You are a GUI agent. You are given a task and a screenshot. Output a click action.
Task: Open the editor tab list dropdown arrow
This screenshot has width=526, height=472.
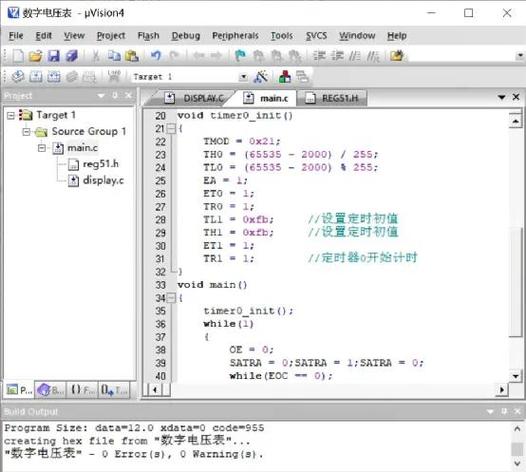click(501, 97)
